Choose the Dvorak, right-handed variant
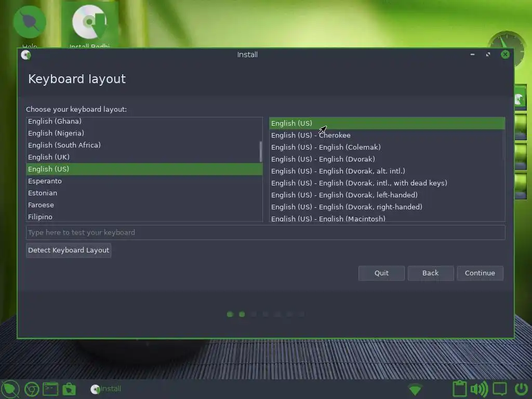532x399 pixels. pos(387,207)
